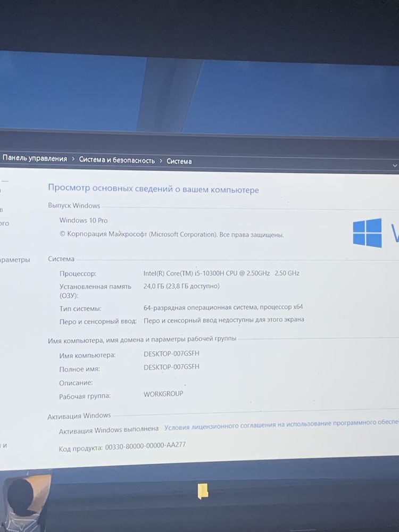
Task: Open the yellow folder icon on the taskbar
Action: pyautogui.click(x=203, y=491)
